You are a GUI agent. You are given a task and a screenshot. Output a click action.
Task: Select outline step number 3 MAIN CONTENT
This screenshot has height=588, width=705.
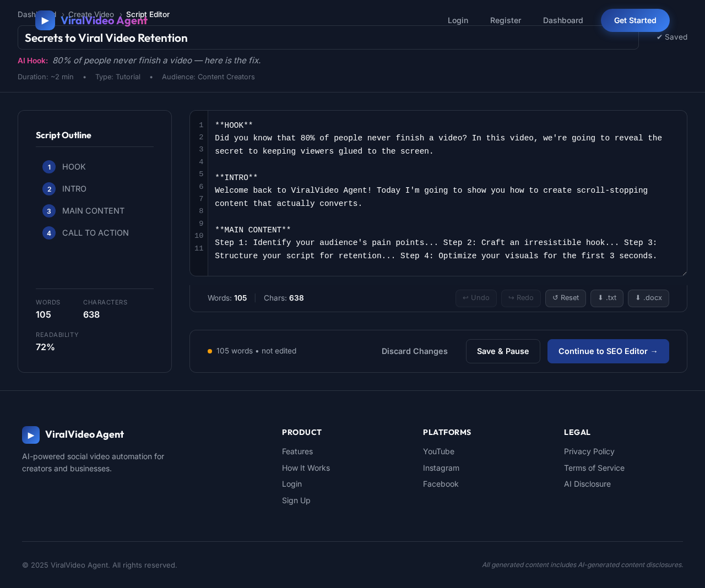[49, 211]
